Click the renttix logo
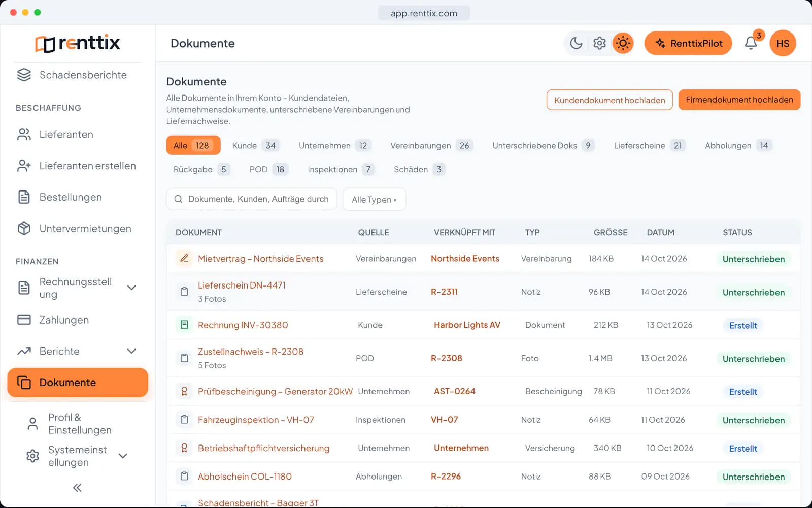The image size is (812, 508). [78, 43]
